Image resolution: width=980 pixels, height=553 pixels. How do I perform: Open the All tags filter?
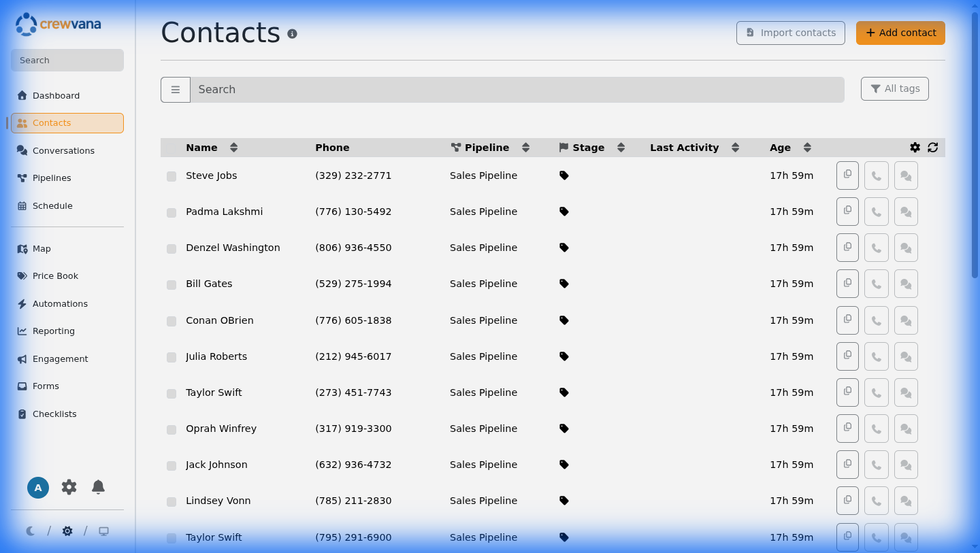[894, 88]
